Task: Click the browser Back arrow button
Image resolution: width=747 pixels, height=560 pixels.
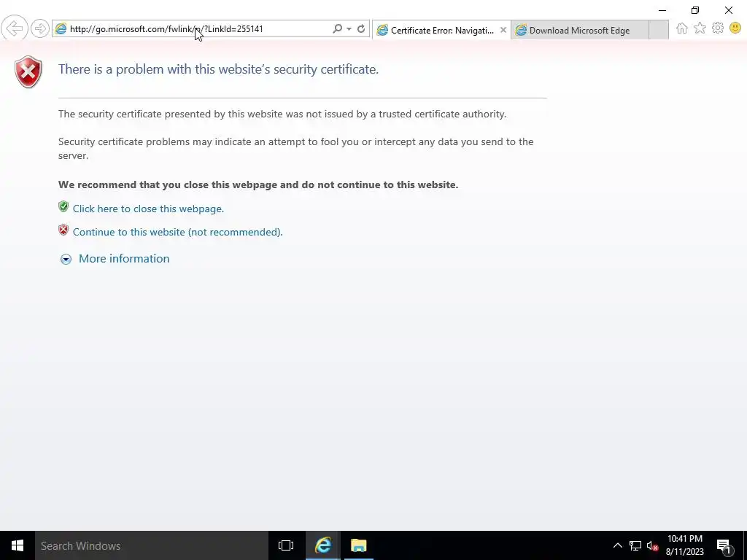Action: click(x=15, y=28)
